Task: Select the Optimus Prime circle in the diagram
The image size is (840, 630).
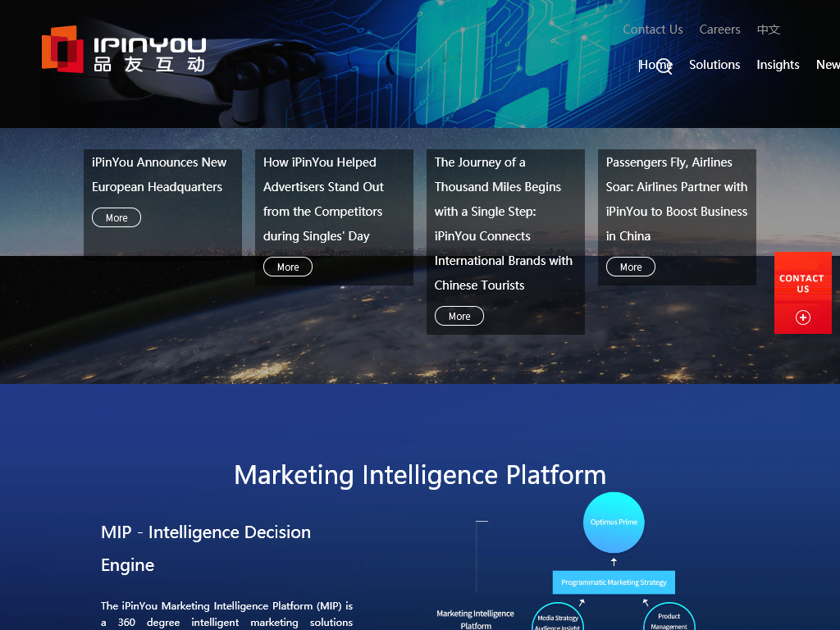Action: coord(614,523)
